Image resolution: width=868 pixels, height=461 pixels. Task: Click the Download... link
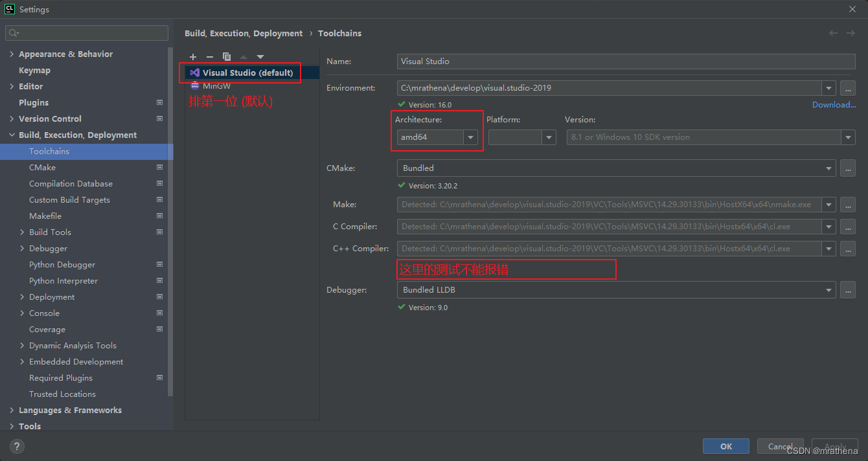[834, 104]
